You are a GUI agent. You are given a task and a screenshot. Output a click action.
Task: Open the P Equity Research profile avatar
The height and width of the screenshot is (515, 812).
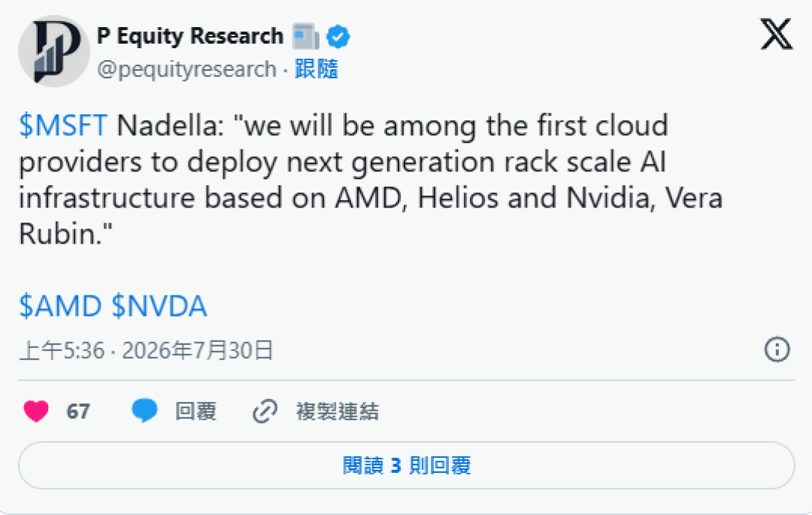[54, 50]
